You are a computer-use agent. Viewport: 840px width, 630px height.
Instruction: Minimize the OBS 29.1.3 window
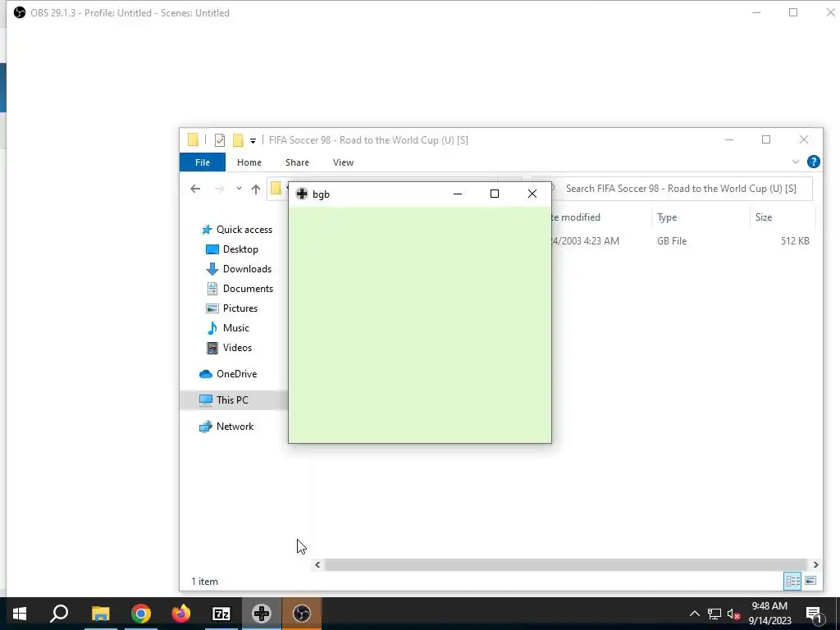(756, 12)
